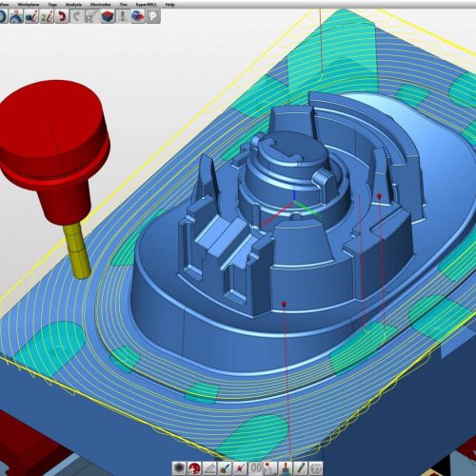Open the Workplane menu
Viewport: 476px width, 476px height.
click(x=29, y=5)
